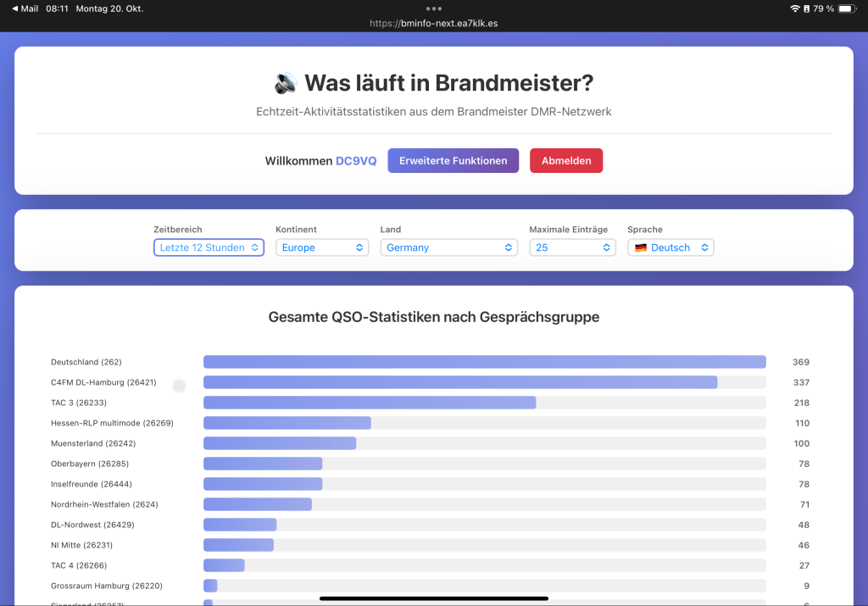Click the German flag in Sprache selector
This screenshot has width=868, height=606.
tap(641, 247)
